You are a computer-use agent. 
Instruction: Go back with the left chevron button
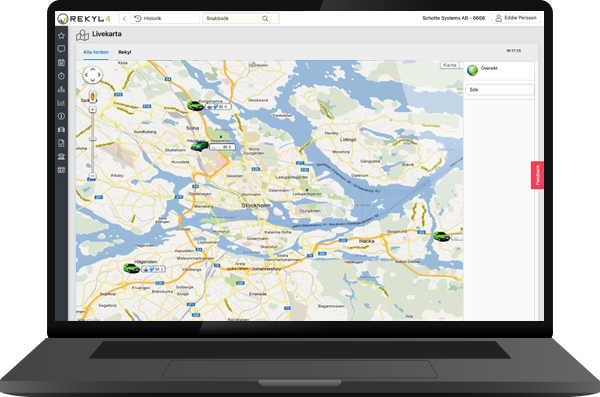125,18
